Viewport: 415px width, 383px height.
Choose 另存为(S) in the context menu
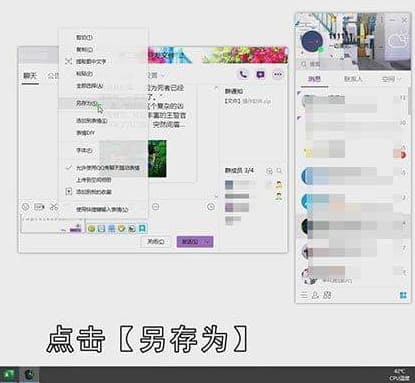click(103, 103)
